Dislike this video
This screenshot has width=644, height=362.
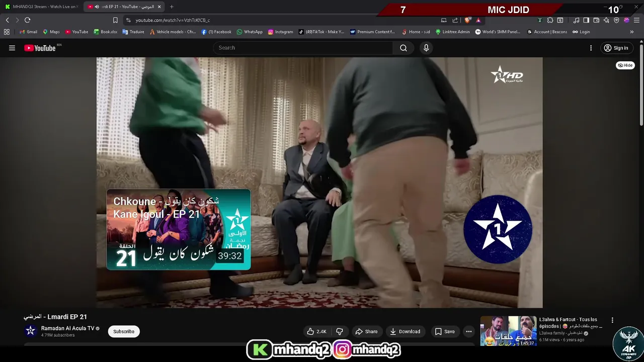[x=340, y=331]
